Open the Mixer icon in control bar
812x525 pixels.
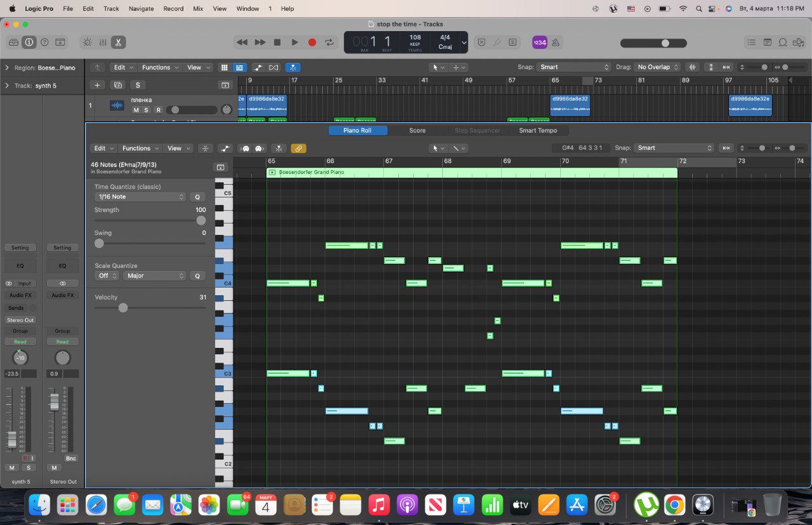(103, 43)
